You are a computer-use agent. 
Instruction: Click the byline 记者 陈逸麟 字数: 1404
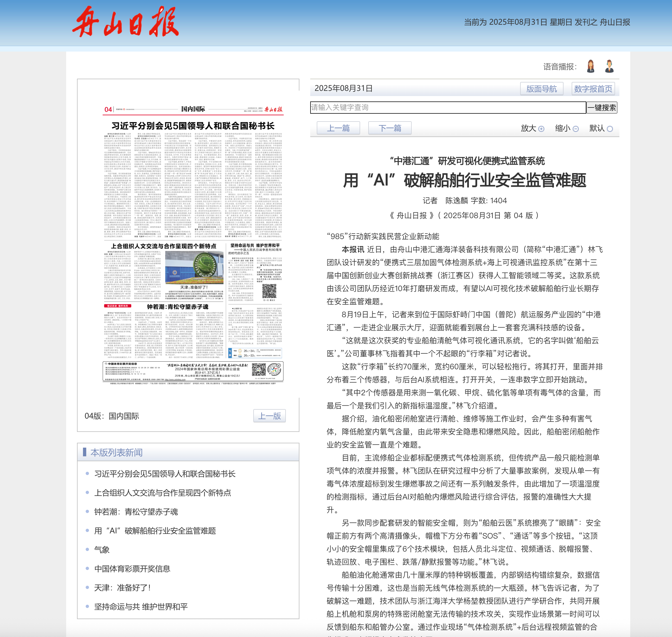465,201
